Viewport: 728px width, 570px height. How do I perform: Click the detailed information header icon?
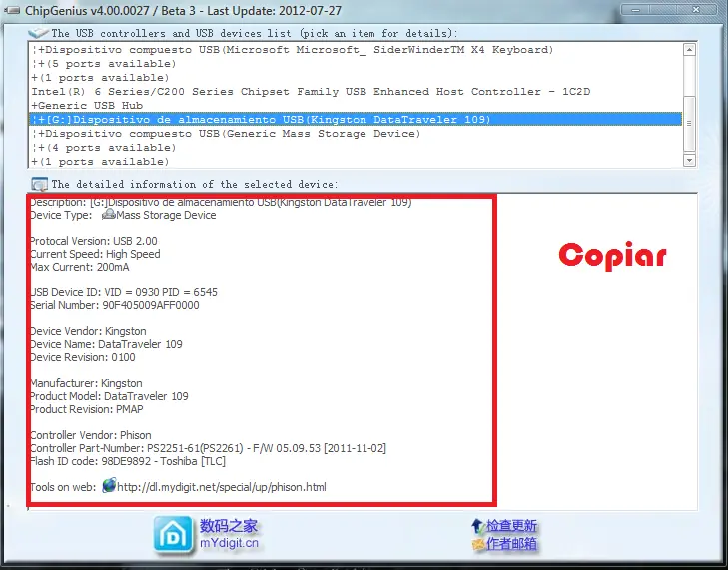40,185
